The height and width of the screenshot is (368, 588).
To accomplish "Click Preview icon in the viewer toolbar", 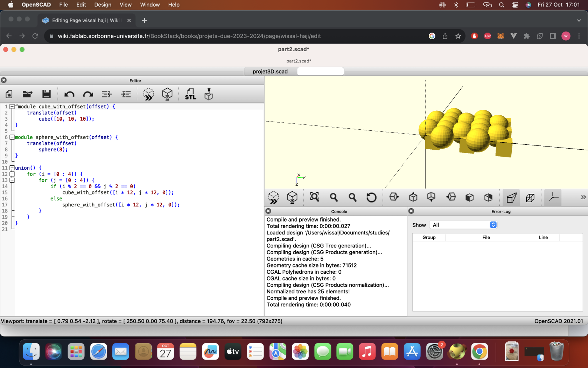I will point(273,197).
